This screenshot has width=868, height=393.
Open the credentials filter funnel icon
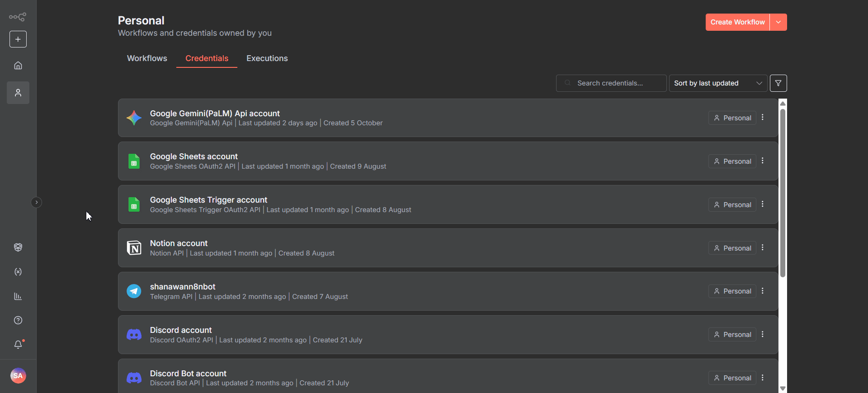pos(778,83)
